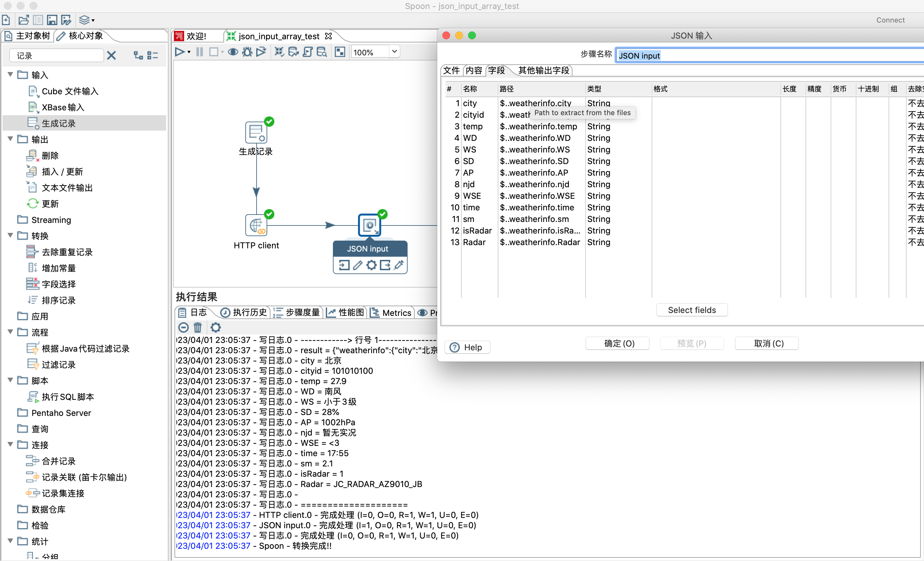The width and height of the screenshot is (924, 561).
Task: Collapse the 输入 folder in the tree
Action: tap(11, 75)
